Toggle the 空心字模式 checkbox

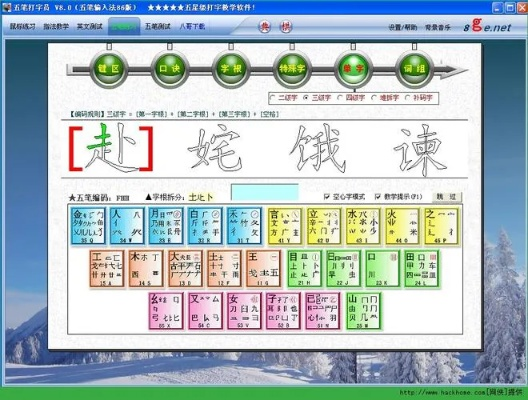pyautogui.click(x=326, y=196)
